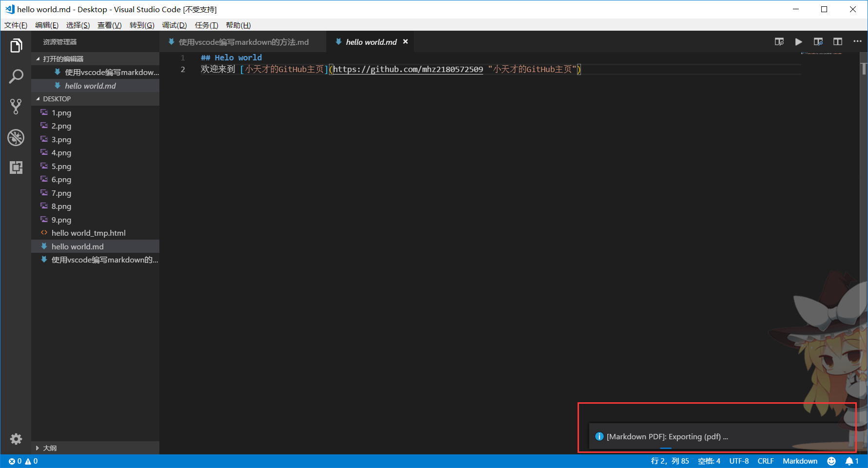This screenshot has width=868, height=468.
Task: Click the errors count in status bar
Action: (15, 461)
